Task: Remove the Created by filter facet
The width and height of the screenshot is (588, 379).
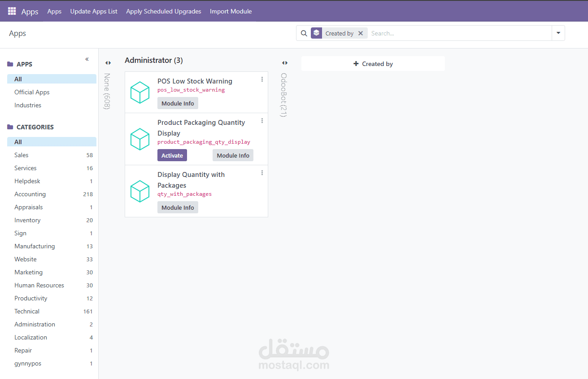Action: pos(361,33)
